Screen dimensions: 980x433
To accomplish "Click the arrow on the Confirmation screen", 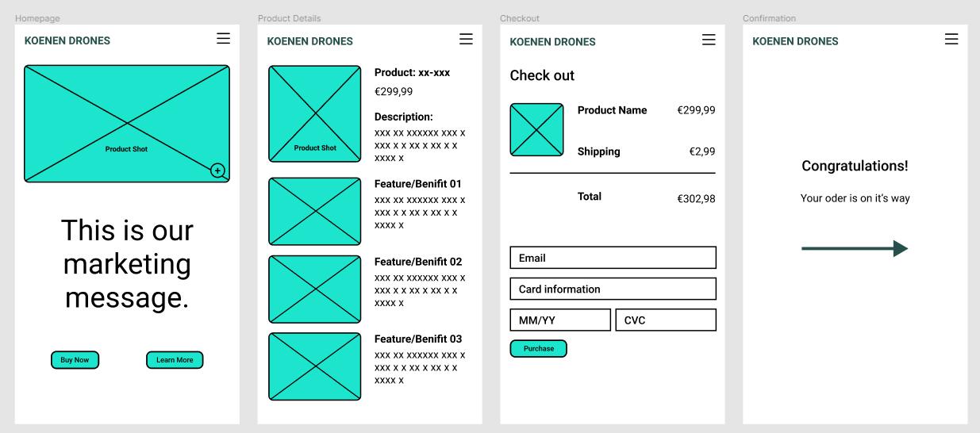I will pos(855,248).
